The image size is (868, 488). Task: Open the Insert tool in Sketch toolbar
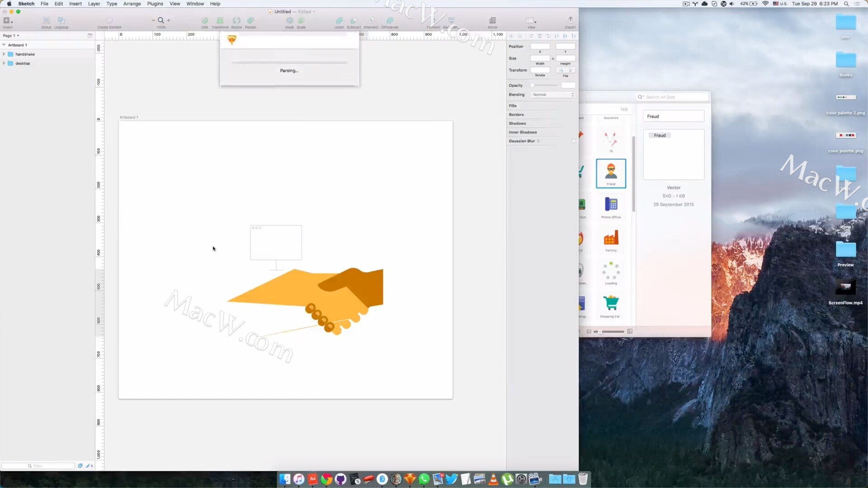[8, 22]
